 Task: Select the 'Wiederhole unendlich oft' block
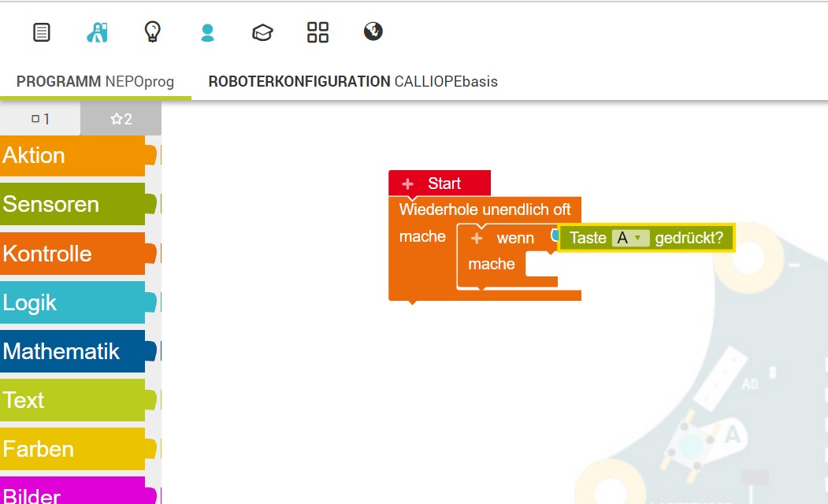click(485, 209)
